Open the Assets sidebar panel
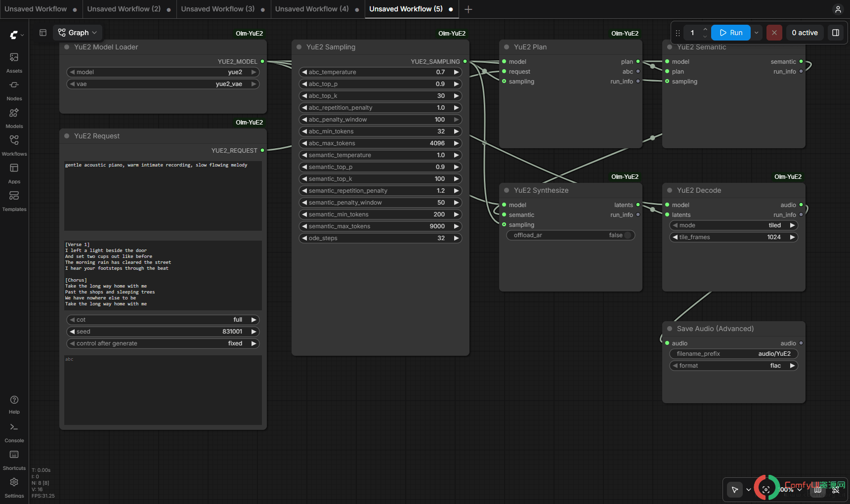 [x=14, y=63]
